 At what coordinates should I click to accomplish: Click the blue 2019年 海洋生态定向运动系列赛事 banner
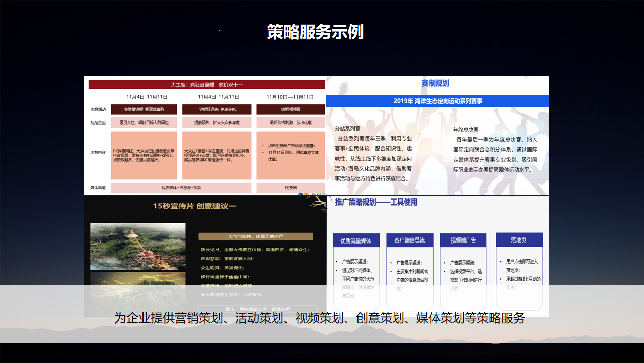click(x=437, y=101)
